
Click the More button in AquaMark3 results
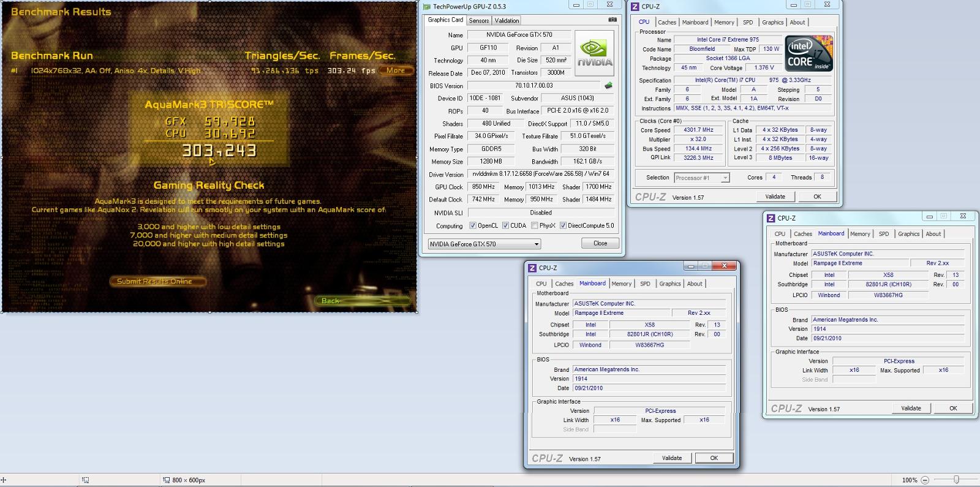[396, 70]
